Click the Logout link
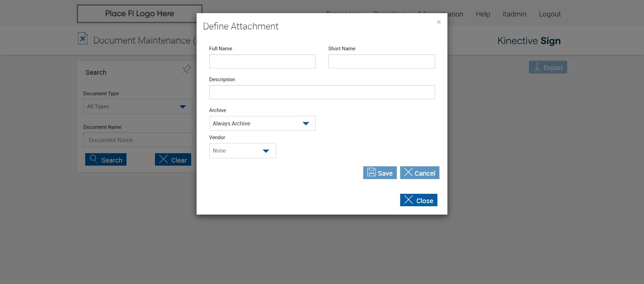The image size is (644, 284). [x=550, y=14]
